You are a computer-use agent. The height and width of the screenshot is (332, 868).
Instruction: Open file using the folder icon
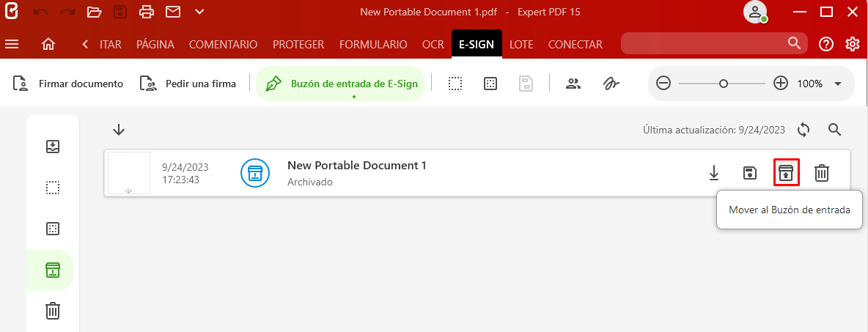click(x=95, y=12)
